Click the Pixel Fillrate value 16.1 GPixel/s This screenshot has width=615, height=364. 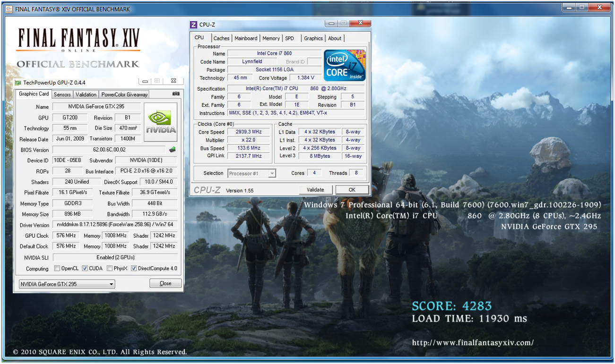pyautogui.click(x=73, y=193)
